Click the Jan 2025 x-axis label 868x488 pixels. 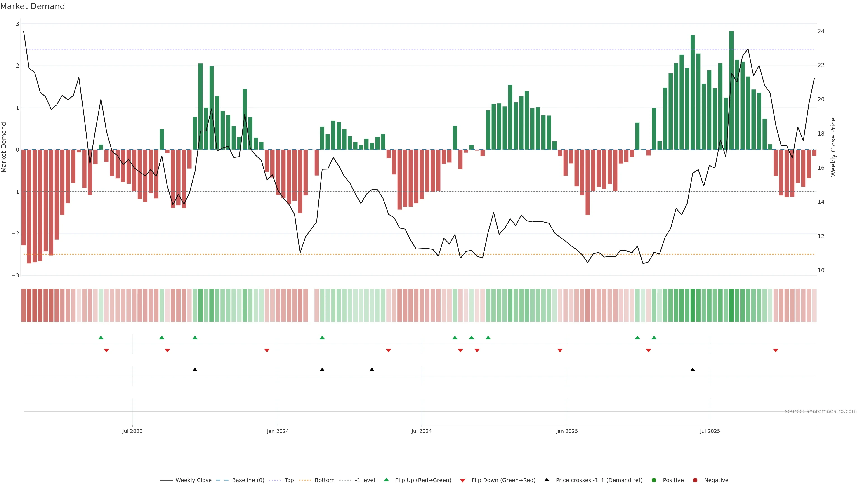click(567, 431)
